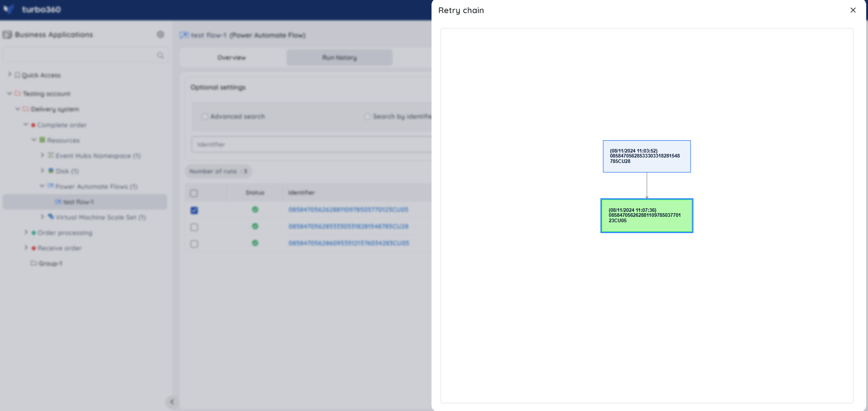Collapse the sidebar with the arrow button
Viewport: 868px width, 411px height.
point(172,401)
